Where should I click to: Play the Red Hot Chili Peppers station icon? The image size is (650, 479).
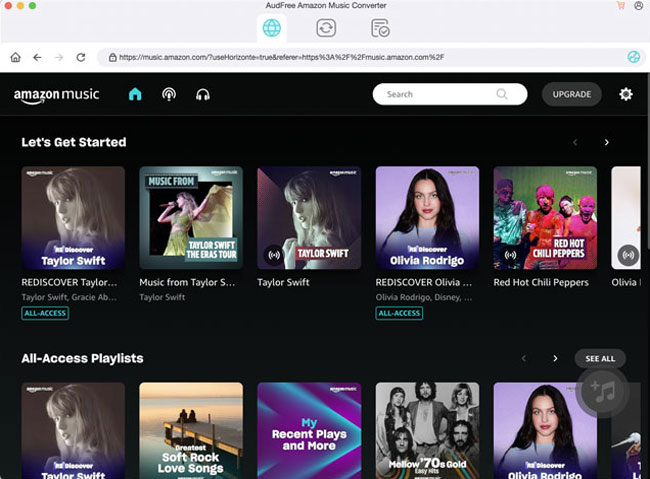pyautogui.click(x=510, y=255)
